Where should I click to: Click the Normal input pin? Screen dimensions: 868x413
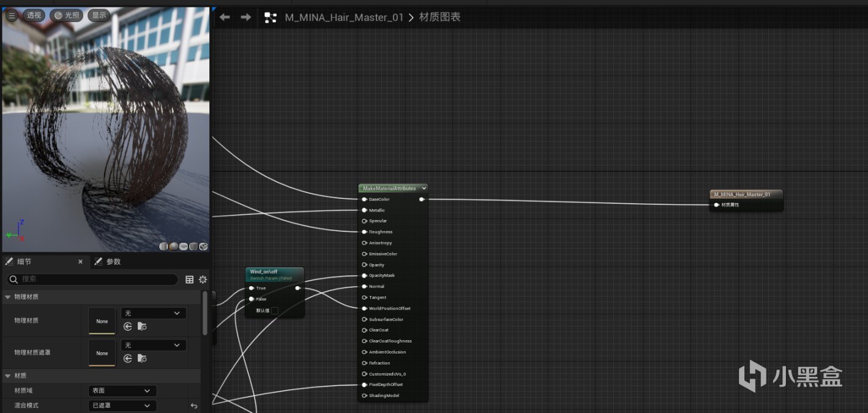[364, 286]
